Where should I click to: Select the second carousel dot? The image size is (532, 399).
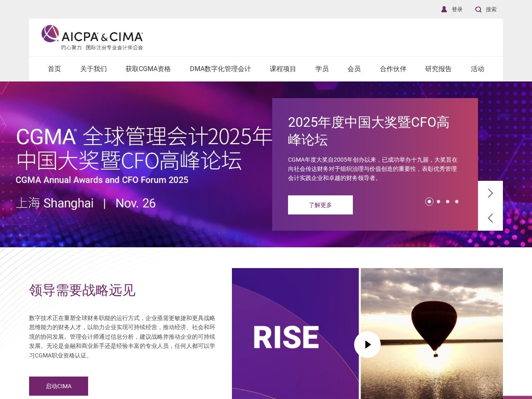(x=438, y=202)
